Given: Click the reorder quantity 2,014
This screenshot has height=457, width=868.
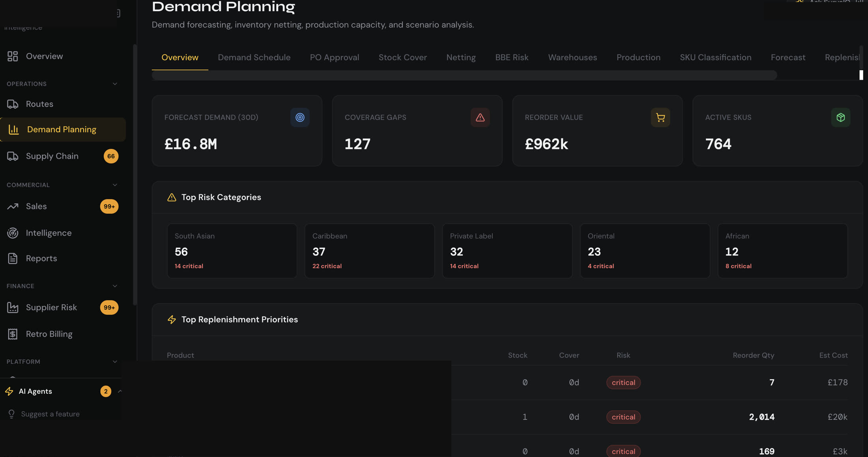Looking at the screenshot, I should tap(761, 417).
